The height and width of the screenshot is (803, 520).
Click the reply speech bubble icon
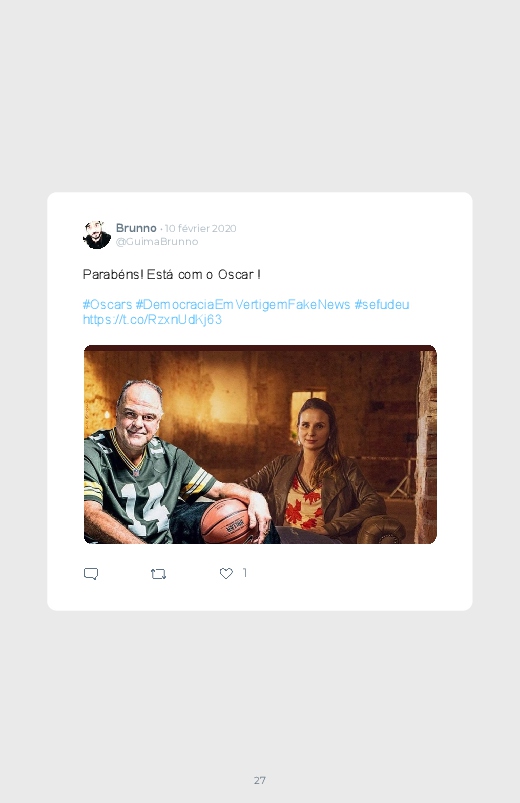(91, 574)
